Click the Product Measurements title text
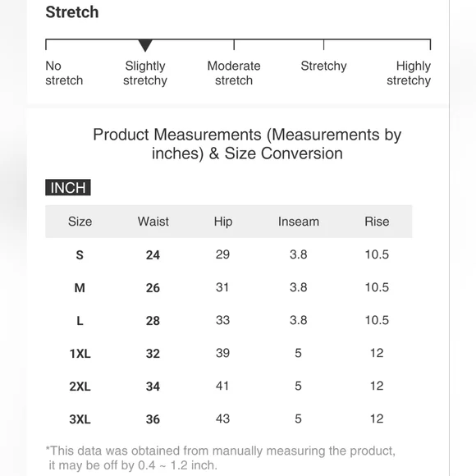This screenshot has width=476, height=476. 247,144
